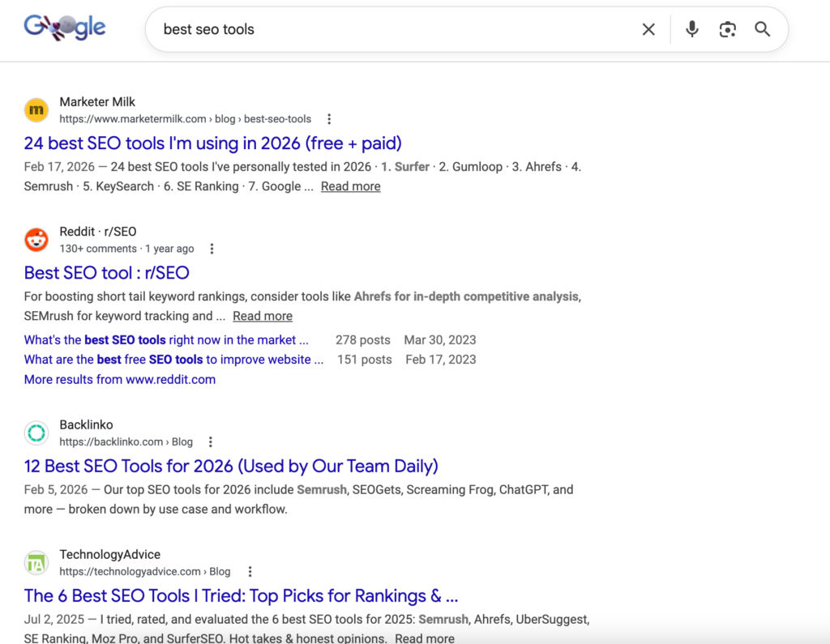
Task: Open three-dot menu for Reddit result
Action: pos(212,249)
